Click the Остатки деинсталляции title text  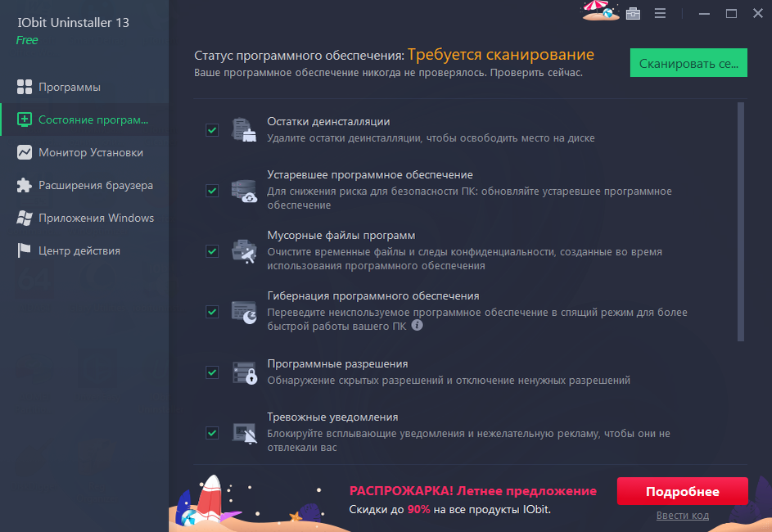328,122
